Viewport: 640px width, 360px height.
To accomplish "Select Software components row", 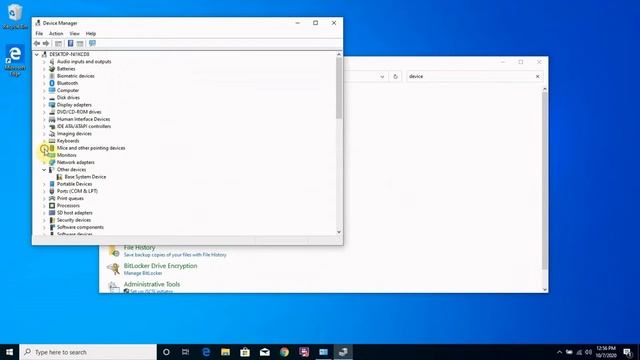I will pyautogui.click(x=80, y=227).
